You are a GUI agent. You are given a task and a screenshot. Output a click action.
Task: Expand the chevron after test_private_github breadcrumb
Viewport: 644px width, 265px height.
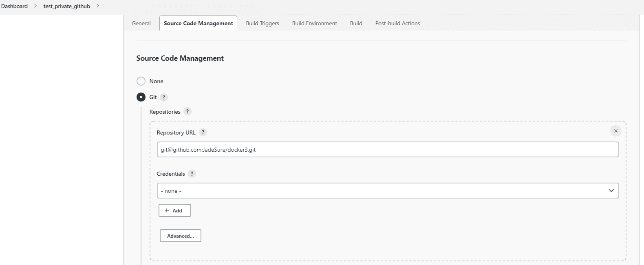click(x=98, y=6)
